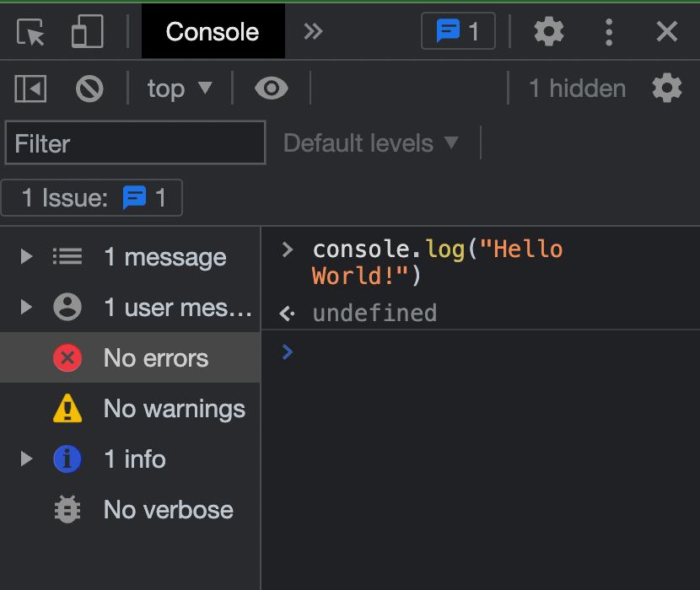Image resolution: width=700 pixels, height=590 pixels.
Task: Toggle the device toolbar emulation icon
Action: (87, 32)
